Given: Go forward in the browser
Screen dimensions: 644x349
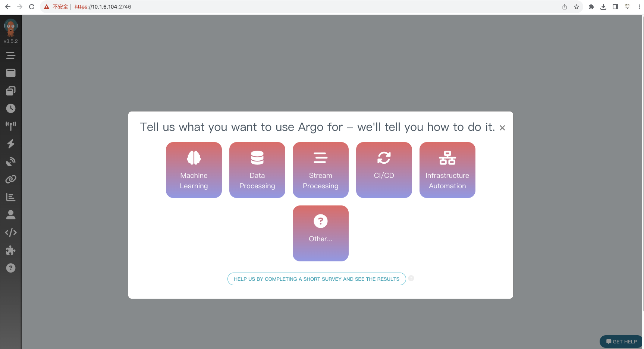Looking at the screenshot, I should (20, 7).
